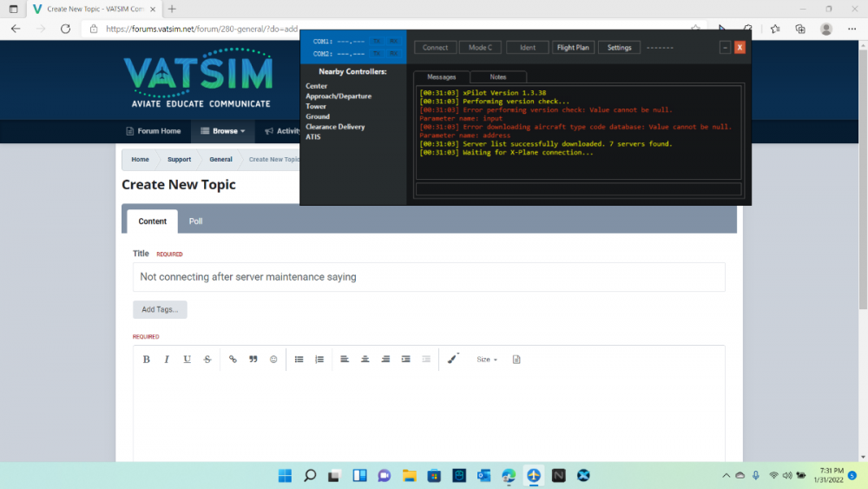This screenshot has width=868, height=489.
Task: Toggle bold formatting in editor
Action: pyautogui.click(x=146, y=359)
